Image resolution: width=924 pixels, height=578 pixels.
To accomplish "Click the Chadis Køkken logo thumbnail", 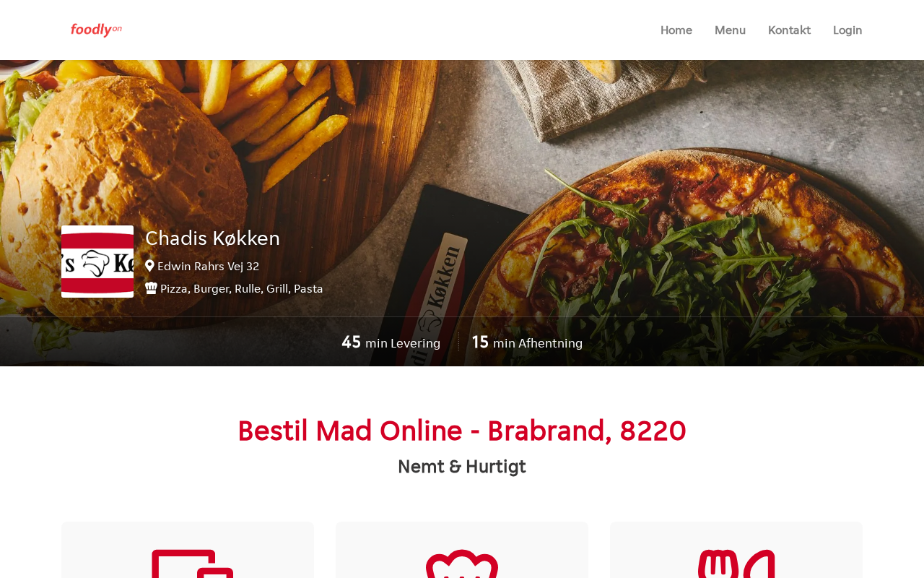I will (97, 262).
